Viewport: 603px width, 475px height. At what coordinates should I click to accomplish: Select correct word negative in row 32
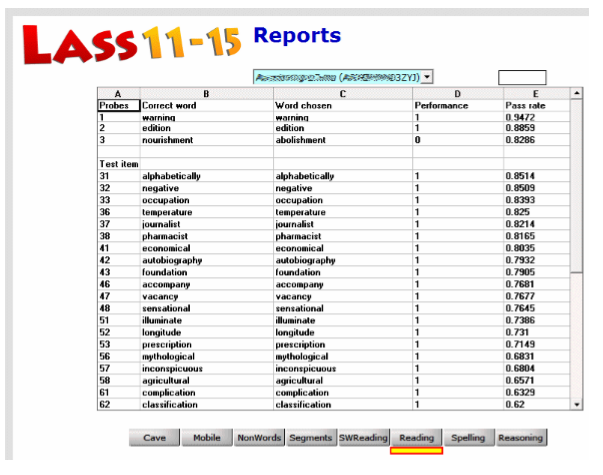point(207,188)
